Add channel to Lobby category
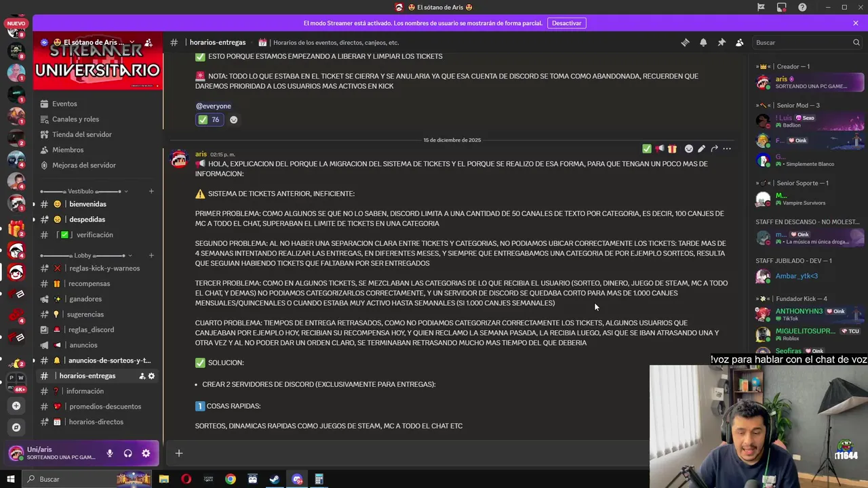 [151, 256]
